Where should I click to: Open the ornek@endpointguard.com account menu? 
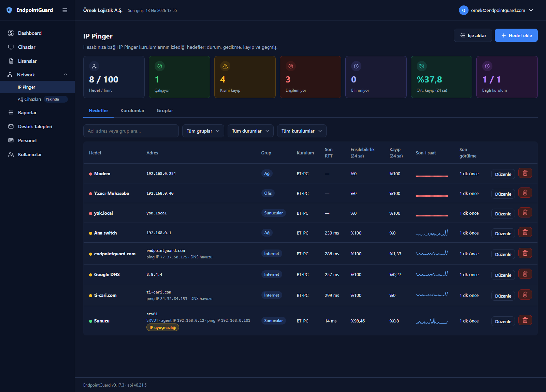click(497, 10)
